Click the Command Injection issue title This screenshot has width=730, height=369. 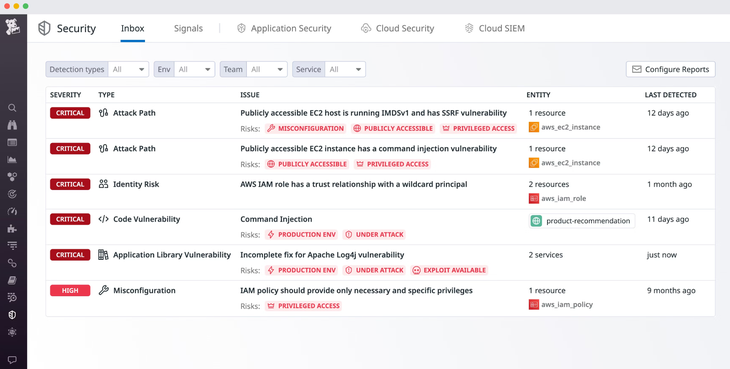(x=276, y=220)
